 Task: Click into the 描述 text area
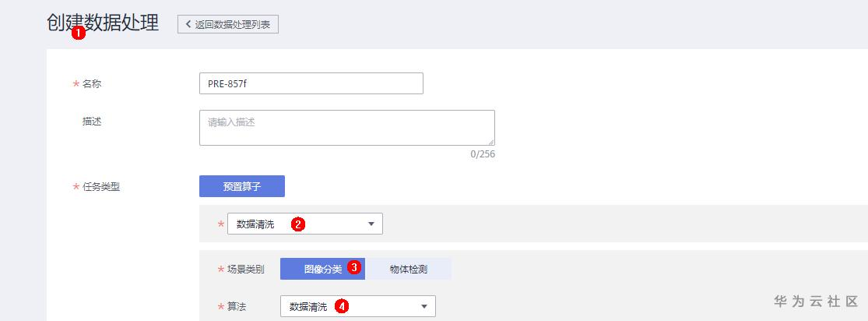[x=346, y=128]
